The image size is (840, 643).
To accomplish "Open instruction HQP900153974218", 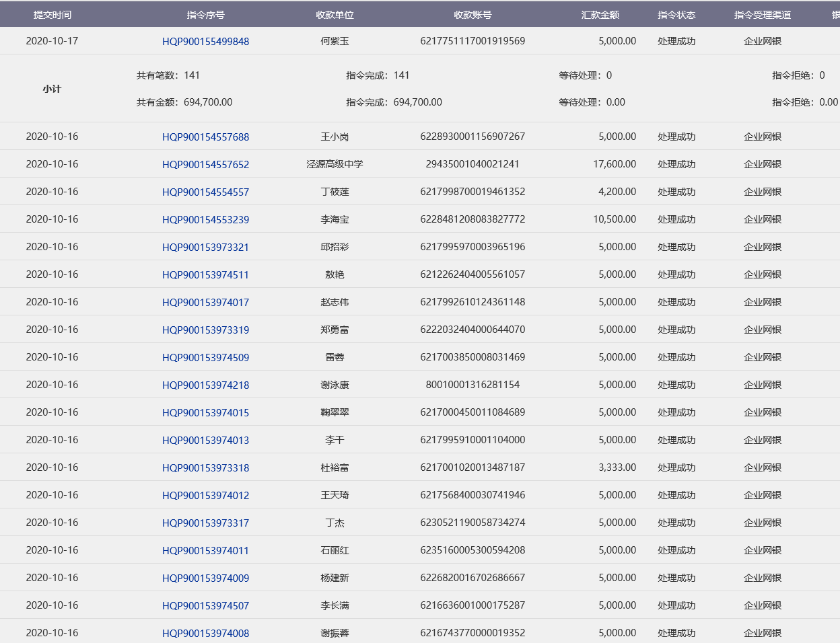I will [205, 385].
